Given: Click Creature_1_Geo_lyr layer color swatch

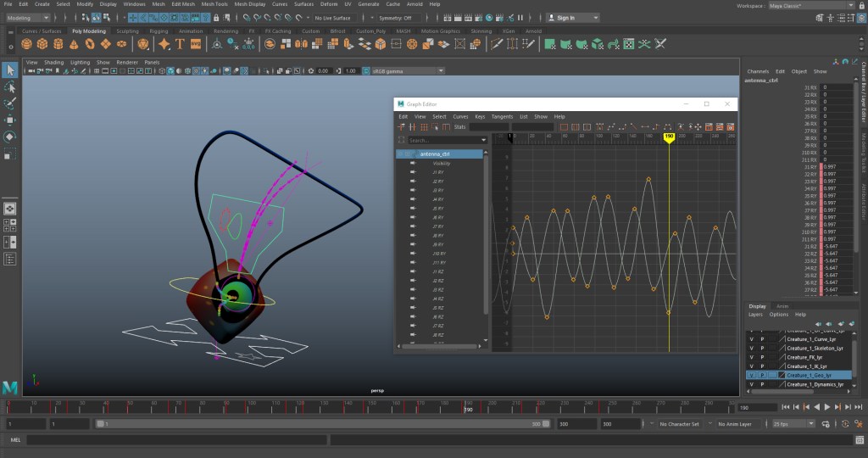Looking at the screenshot, I should click(782, 375).
